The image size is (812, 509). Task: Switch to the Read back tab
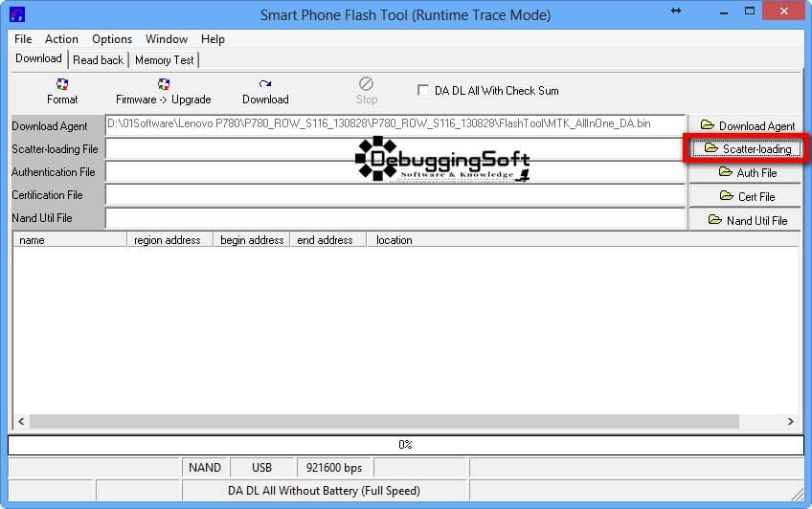click(x=99, y=60)
